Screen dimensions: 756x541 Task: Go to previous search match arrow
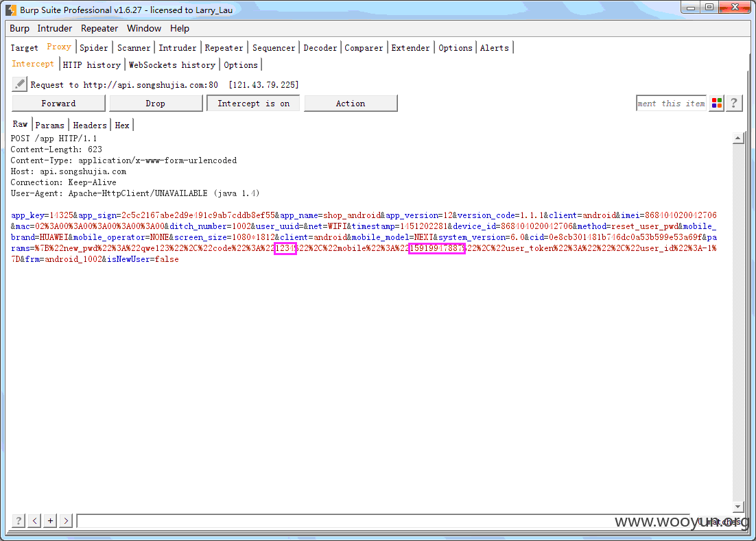click(34, 520)
